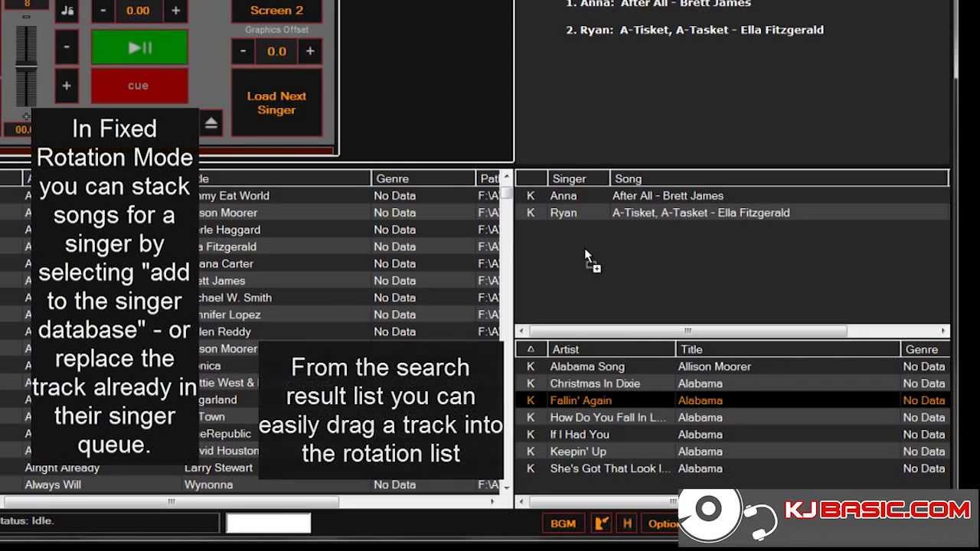Start playback with the green play/pause button

(139, 47)
